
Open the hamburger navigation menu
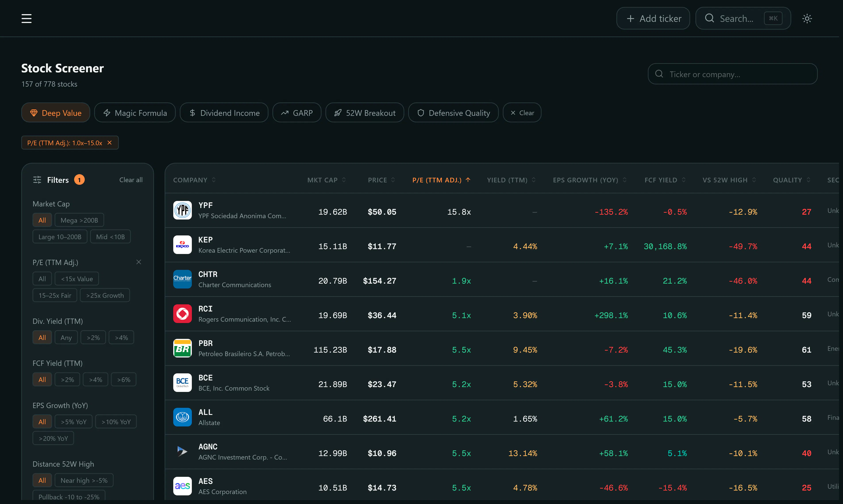pyautogui.click(x=27, y=19)
